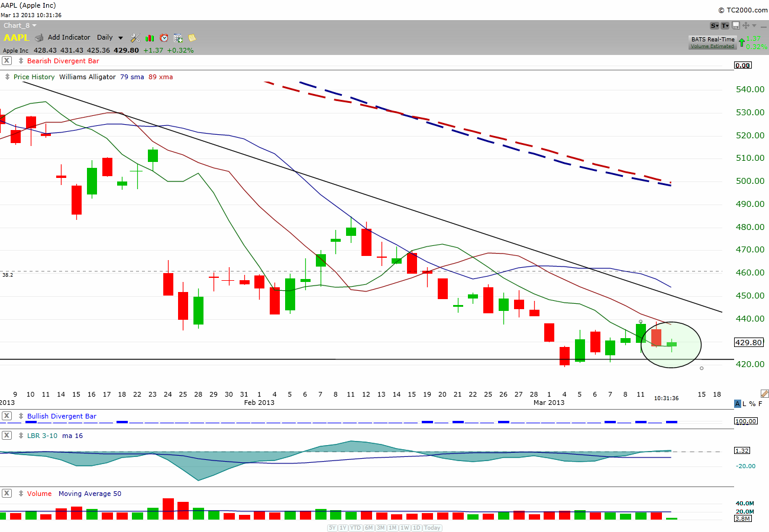Close the Bullish Divergent Bar pane
This screenshot has width=769, height=532.
(x=7, y=416)
